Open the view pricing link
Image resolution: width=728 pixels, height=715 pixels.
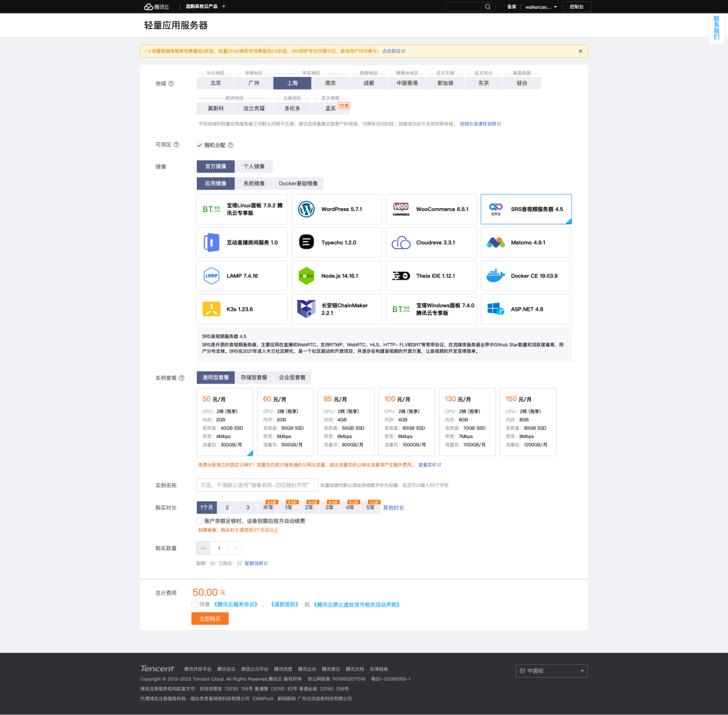point(429,465)
